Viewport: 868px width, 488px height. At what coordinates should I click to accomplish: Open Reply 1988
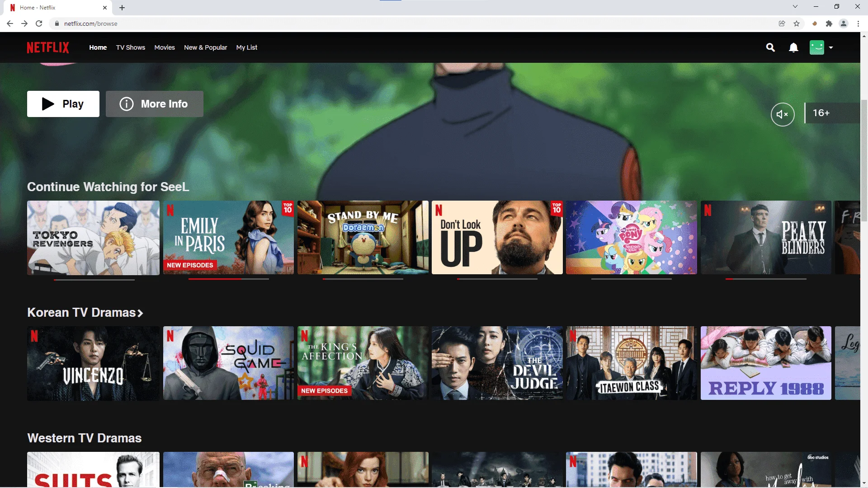coord(766,363)
